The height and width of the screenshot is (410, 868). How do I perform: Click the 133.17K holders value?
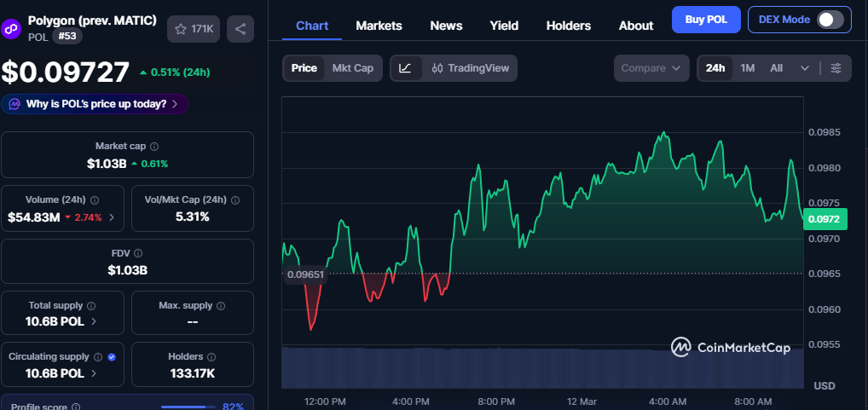(192, 373)
